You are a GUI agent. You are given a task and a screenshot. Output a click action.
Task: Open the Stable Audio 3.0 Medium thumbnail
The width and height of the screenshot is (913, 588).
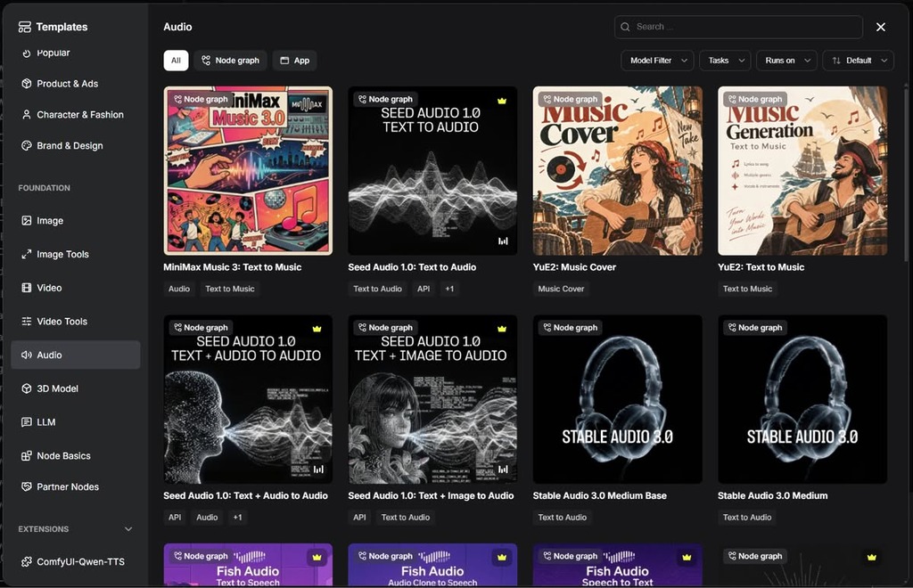pyautogui.click(x=802, y=399)
